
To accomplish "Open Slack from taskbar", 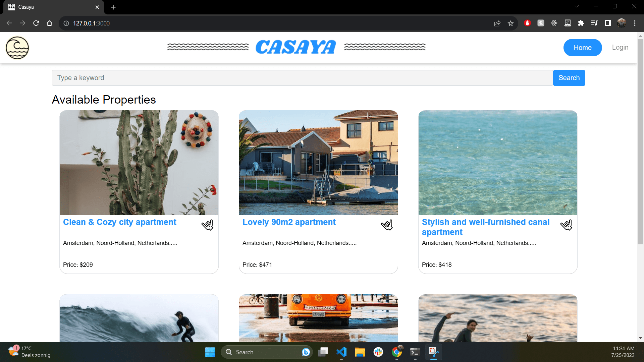I will point(378,352).
